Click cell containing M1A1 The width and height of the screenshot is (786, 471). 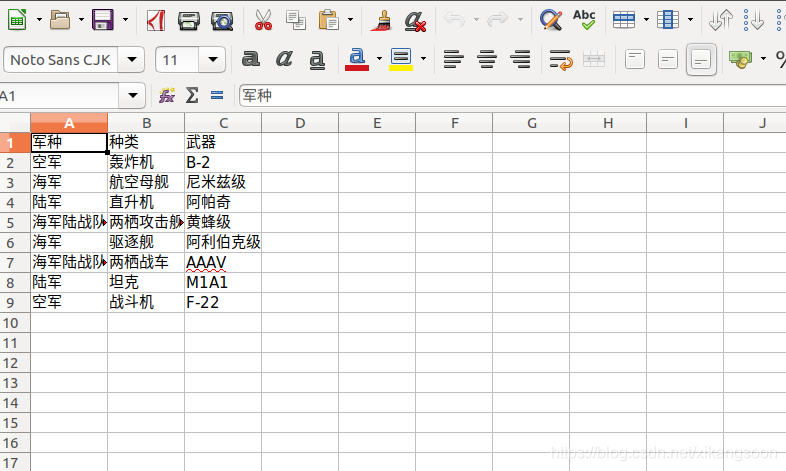[x=223, y=283]
